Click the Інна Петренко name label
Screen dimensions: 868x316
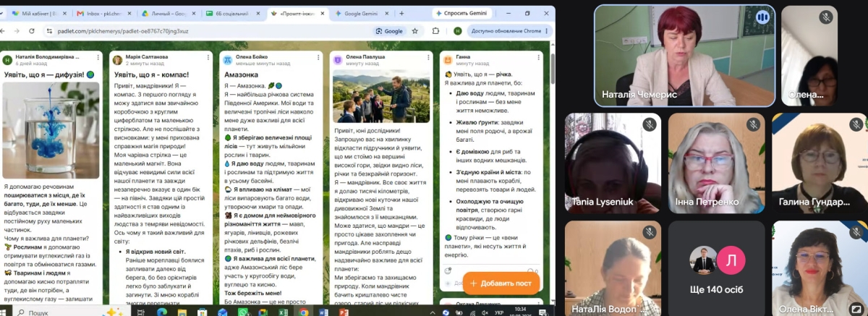point(705,202)
